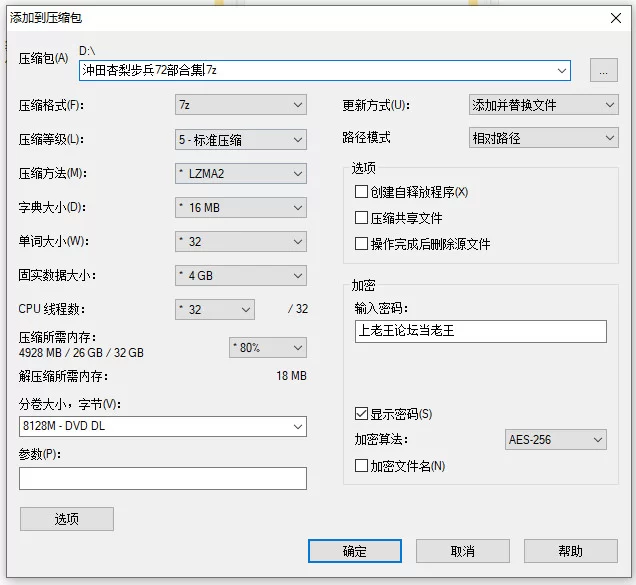Open the LZMA2 compression method dropdown
This screenshot has width=636, height=585.
(241, 174)
